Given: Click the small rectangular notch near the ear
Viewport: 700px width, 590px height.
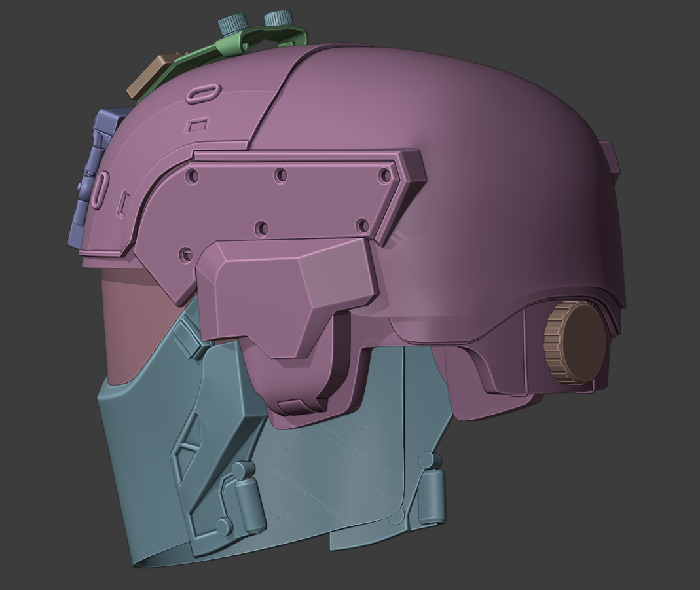Looking at the screenshot, I should [123, 204].
